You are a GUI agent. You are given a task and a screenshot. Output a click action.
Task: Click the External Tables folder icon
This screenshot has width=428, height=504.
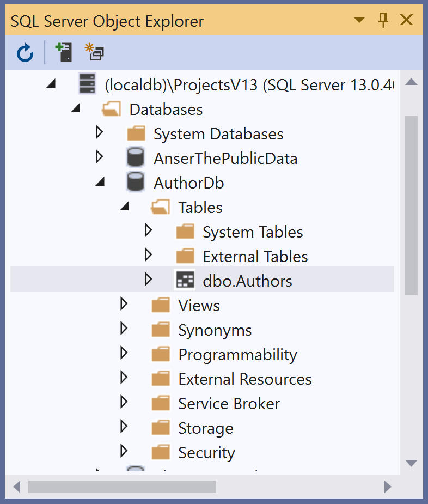tap(185, 256)
